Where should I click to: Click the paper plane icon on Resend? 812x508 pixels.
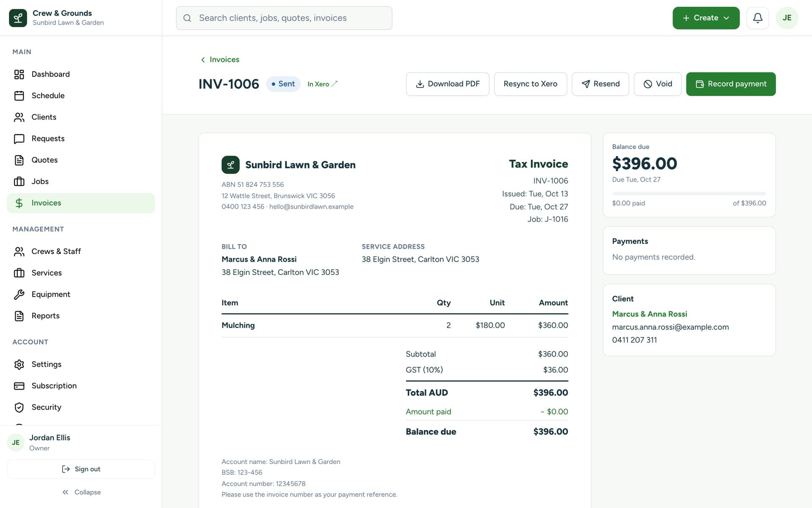pyautogui.click(x=585, y=84)
